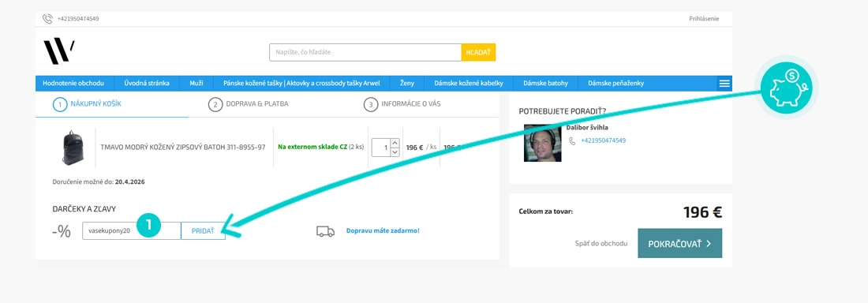The image size is (868, 303).
Task: Decrease backpack quantity with the down arrow
Action: pyautogui.click(x=395, y=152)
